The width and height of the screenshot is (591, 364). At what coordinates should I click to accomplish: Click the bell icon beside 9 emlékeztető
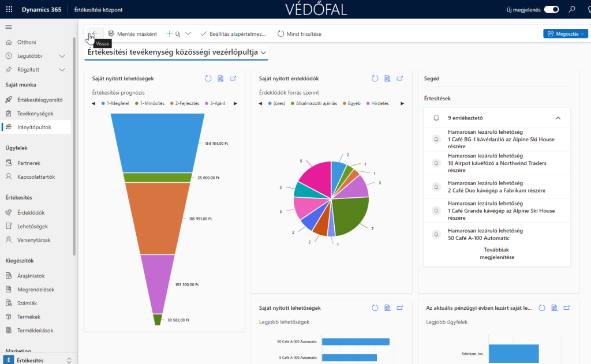coord(436,118)
